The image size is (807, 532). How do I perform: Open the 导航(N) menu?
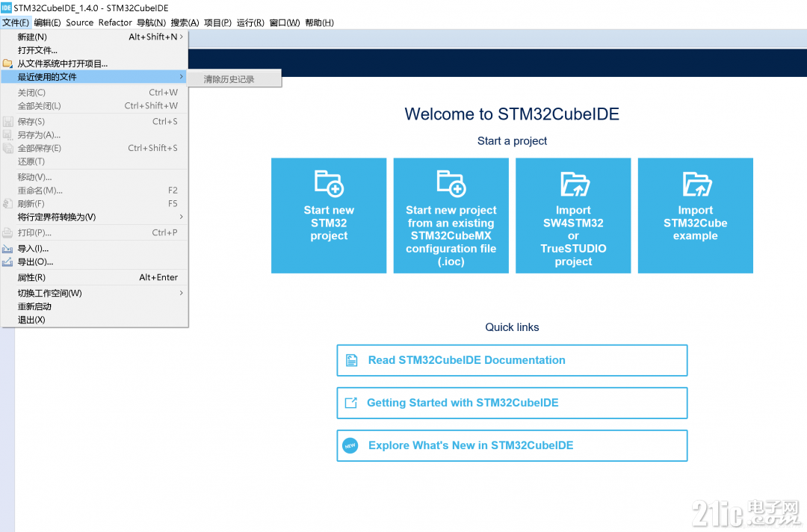pyautogui.click(x=151, y=22)
